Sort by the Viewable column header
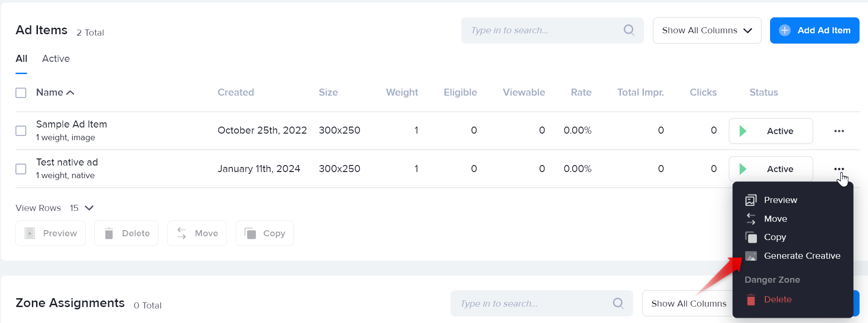 [x=524, y=92]
